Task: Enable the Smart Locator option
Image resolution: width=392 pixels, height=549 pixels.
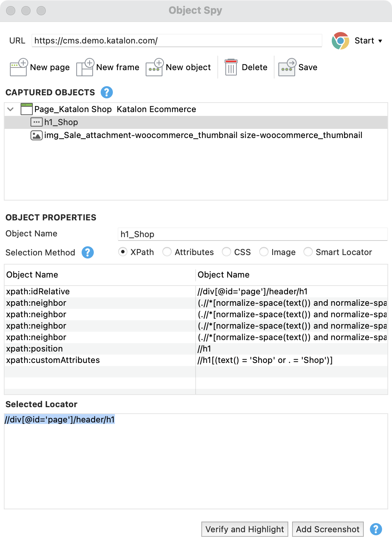Action: 308,252
